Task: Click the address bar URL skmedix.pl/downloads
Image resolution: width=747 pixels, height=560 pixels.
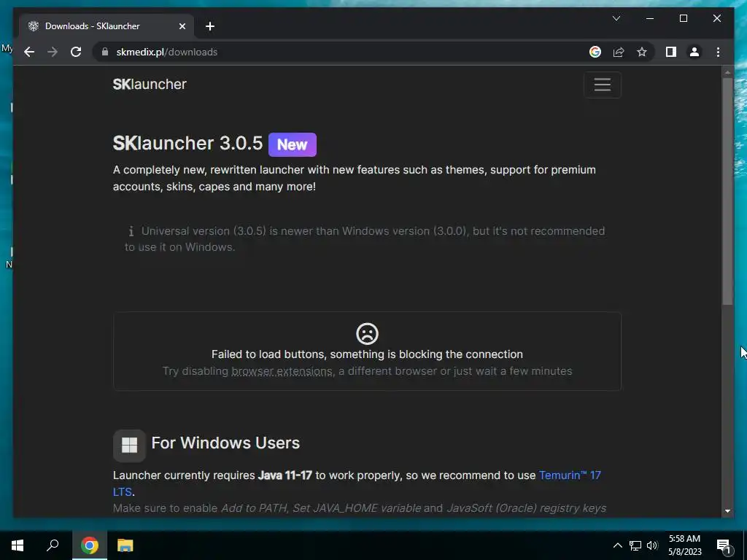Action: [x=167, y=52]
